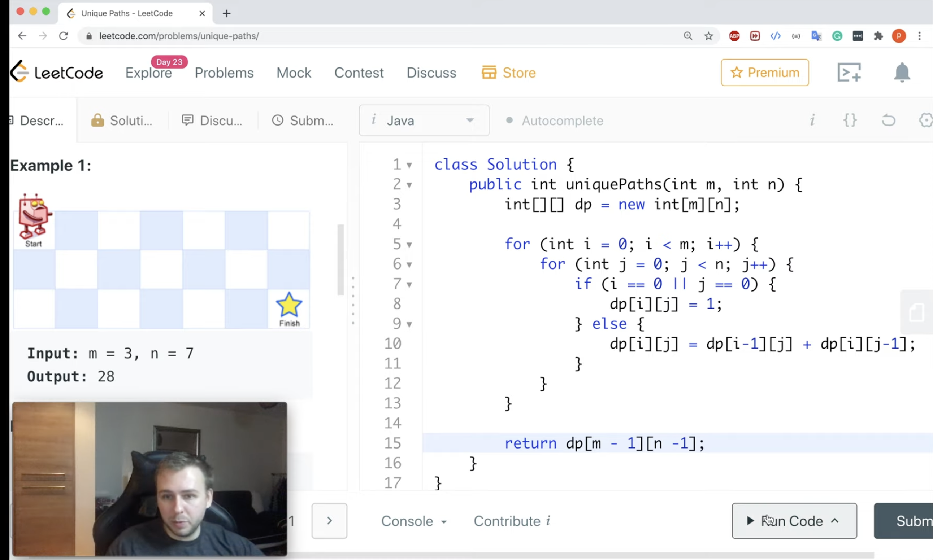Image resolution: width=933 pixels, height=560 pixels.
Task: Open the notifications bell
Action: (902, 72)
